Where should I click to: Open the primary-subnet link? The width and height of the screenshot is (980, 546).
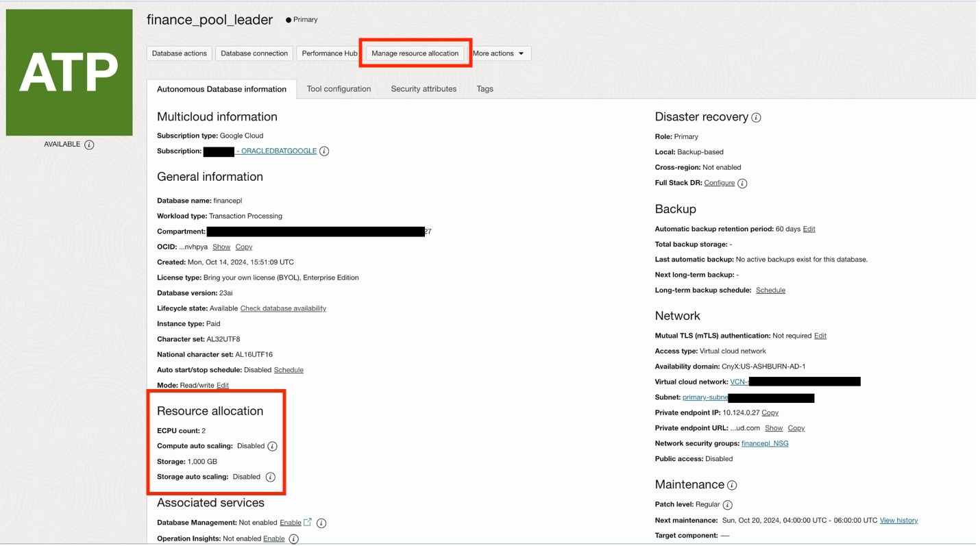click(x=705, y=398)
